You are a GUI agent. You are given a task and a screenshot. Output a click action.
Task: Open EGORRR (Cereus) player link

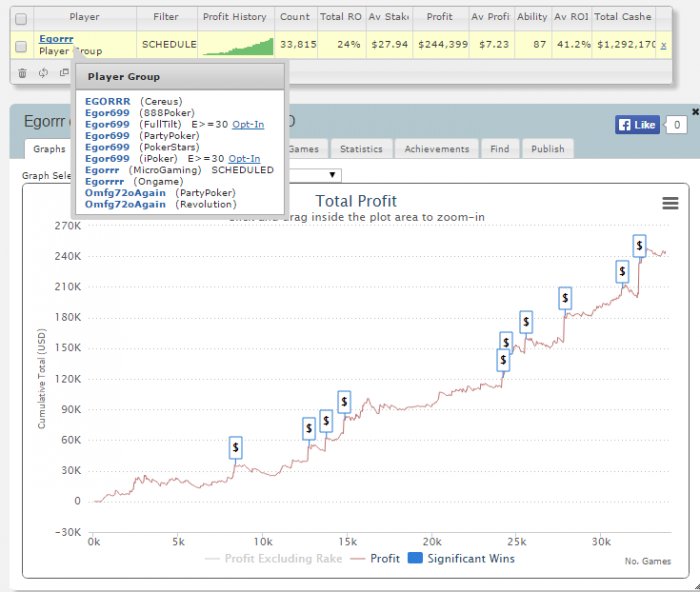coord(108,101)
